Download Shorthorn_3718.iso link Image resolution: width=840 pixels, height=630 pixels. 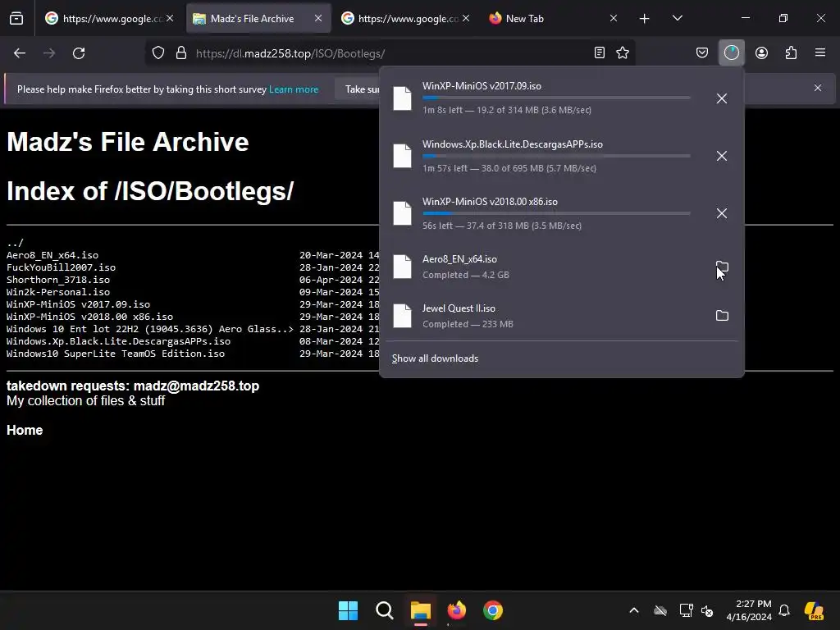pyautogui.click(x=58, y=280)
